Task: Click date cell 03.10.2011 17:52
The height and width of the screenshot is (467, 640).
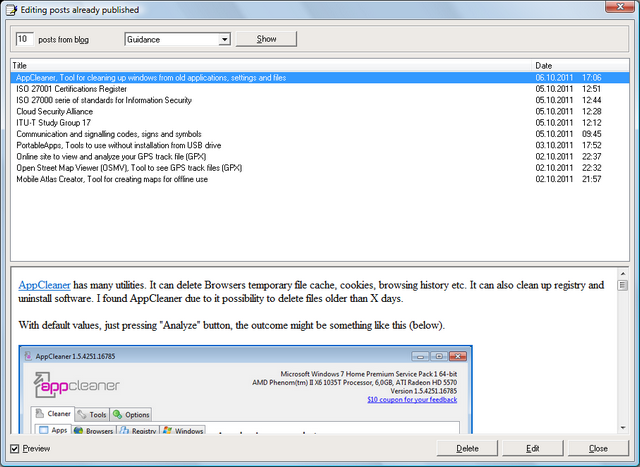Action: [568, 145]
